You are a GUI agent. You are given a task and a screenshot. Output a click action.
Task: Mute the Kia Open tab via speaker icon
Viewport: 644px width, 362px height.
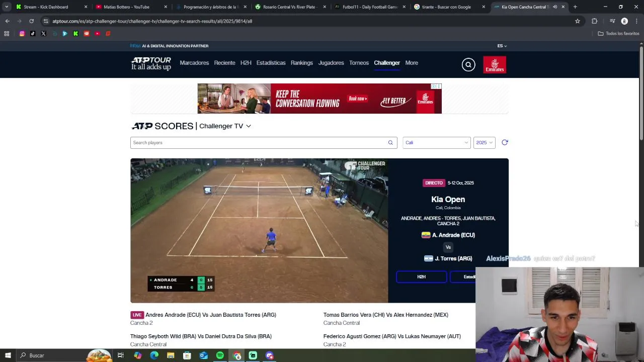tap(555, 7)
